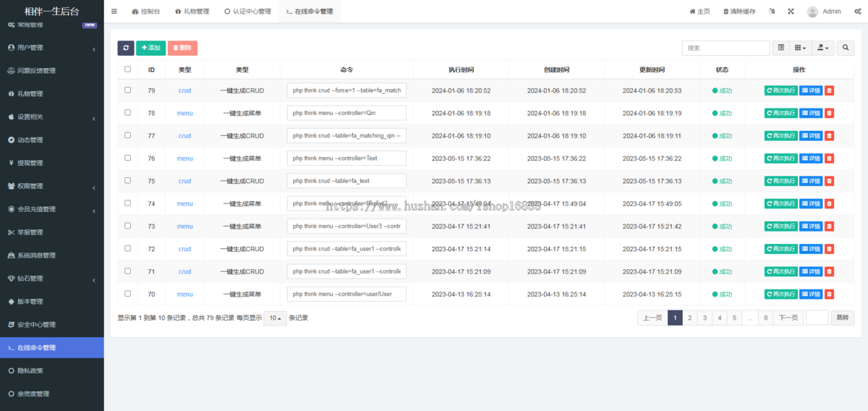Open 举报管理 in the sidebar
The width and height of the screenshot is (868, 411).
52,232
